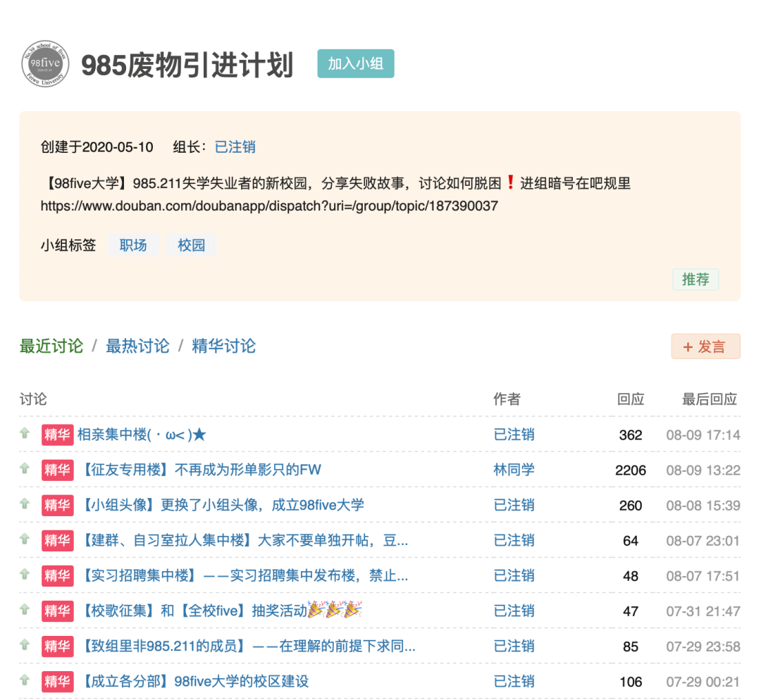
Task: Click pinned arrow icon beside 征友专用楼
Action: [25, 468]
